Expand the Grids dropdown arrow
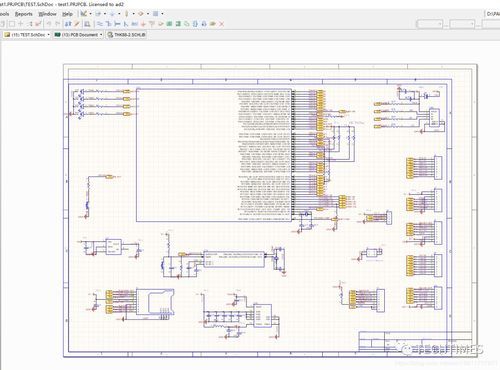 click(x=162, y=14)
